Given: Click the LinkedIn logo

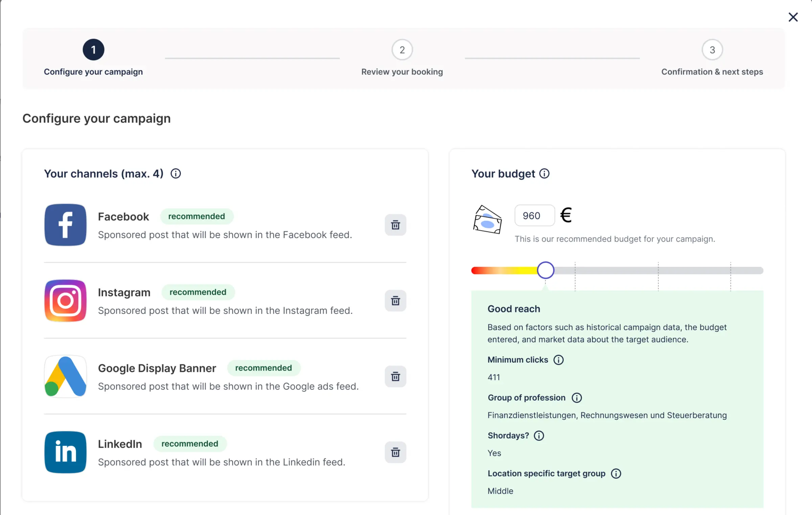Looking at the screenshot, I should click(x=65, y=452).
